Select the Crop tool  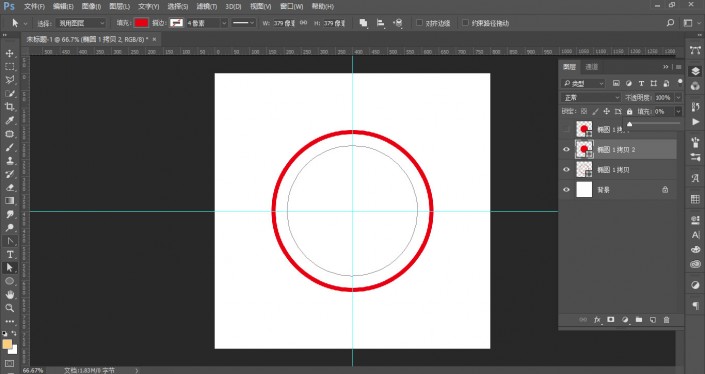point(9,107)
